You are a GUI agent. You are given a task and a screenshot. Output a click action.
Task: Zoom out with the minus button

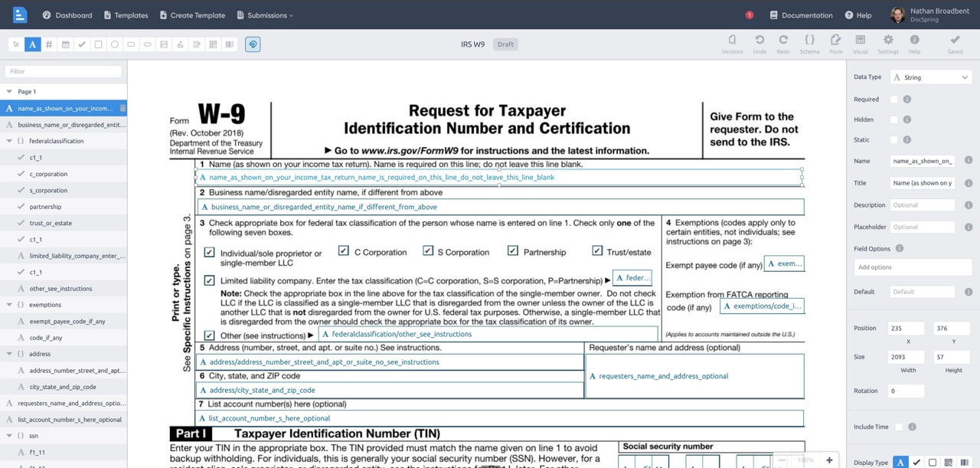[782, 460]
